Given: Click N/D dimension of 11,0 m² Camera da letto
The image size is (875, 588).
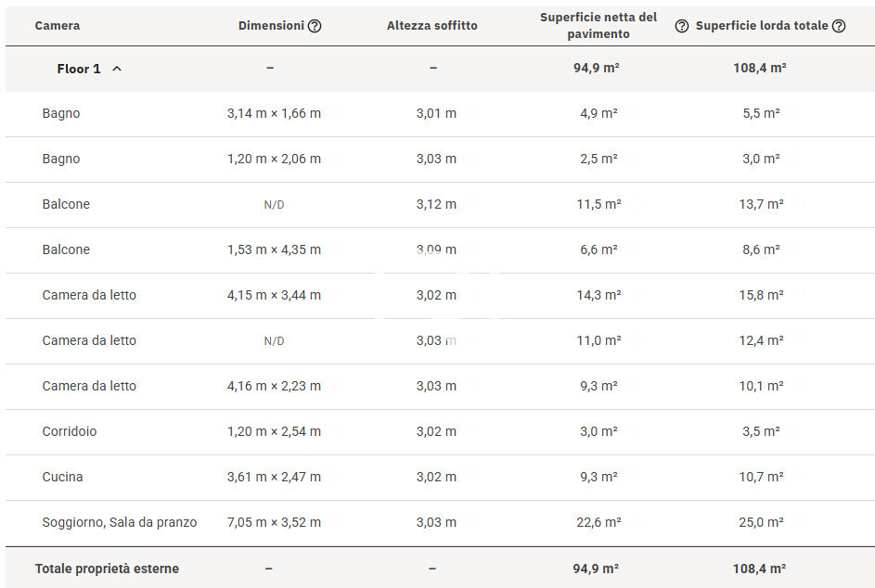Looking at the screenshot, I should pyautogui.click(x=274, y=341).
